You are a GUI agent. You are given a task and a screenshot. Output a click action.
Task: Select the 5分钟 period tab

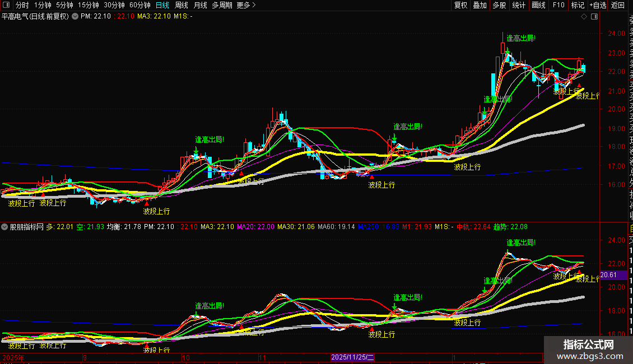click(64, 5)
